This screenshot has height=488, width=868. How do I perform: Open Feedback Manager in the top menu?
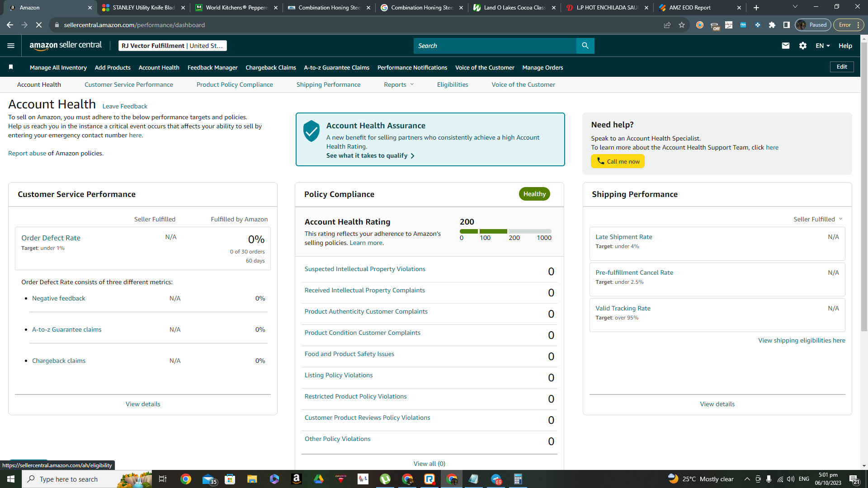coord(212,67)
